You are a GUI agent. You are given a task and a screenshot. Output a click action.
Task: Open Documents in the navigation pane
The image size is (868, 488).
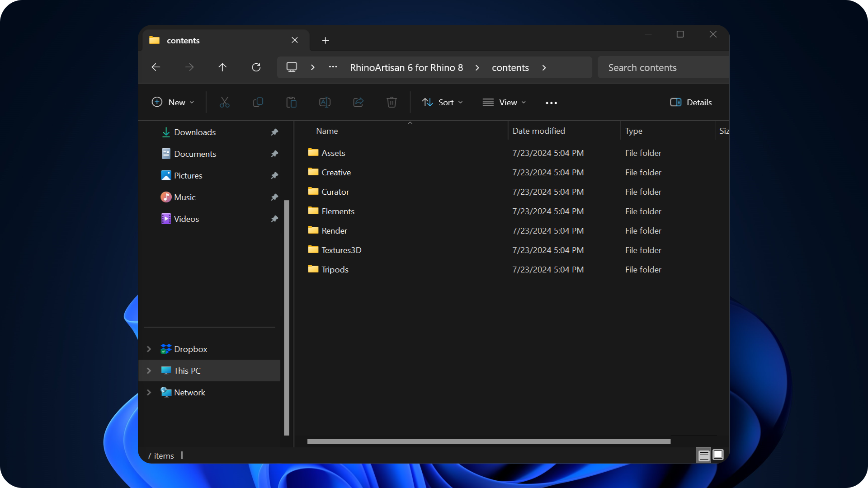click(195, 154)
